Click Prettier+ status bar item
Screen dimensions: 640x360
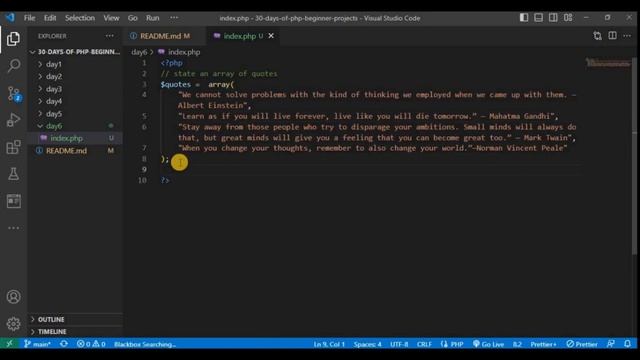pos(543,344)
